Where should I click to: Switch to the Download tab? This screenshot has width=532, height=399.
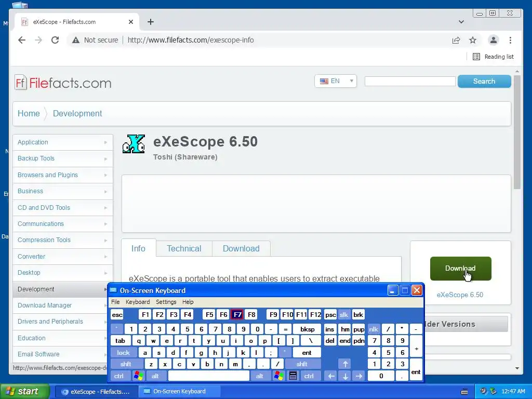241,248
